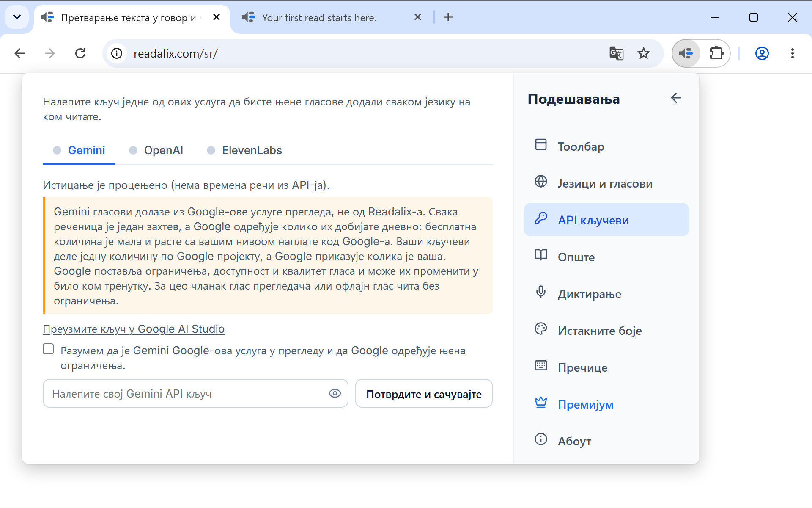Click the back arrow beside Подешавања
The height and width of the screenshot is (508, 812).
point(676,98)
